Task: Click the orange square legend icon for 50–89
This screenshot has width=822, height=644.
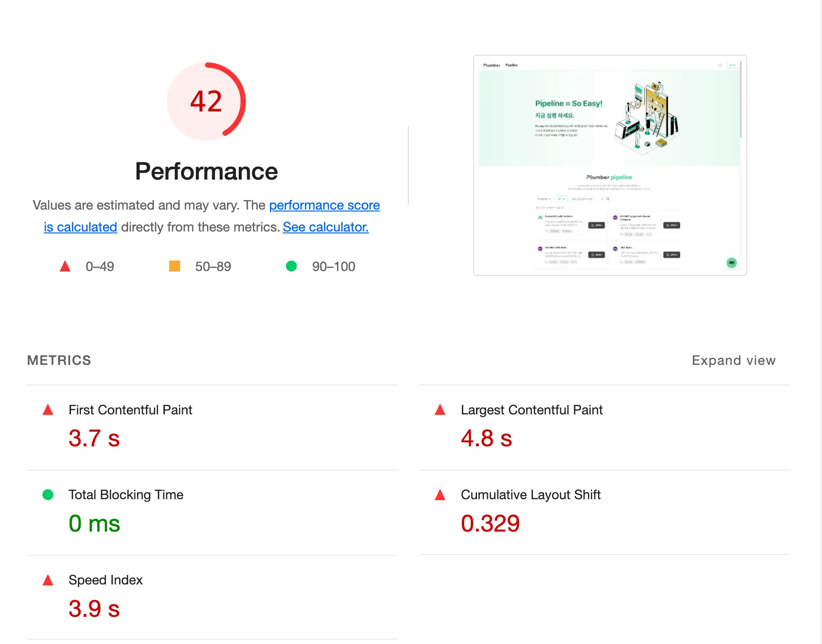Action: pyautogui.click(x=174, y=266)
